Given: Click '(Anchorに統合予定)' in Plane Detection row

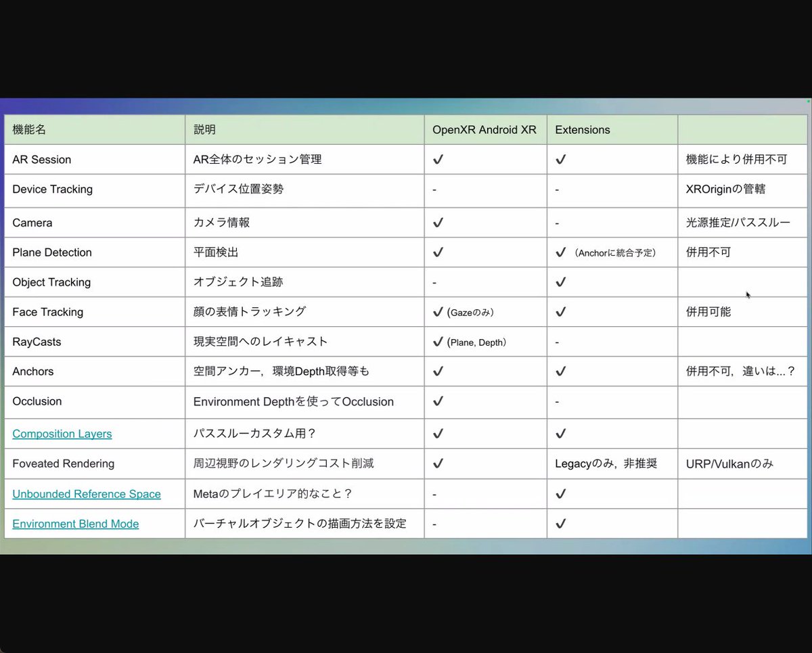Looking at the screenshot, I should [x=614, y=253].
